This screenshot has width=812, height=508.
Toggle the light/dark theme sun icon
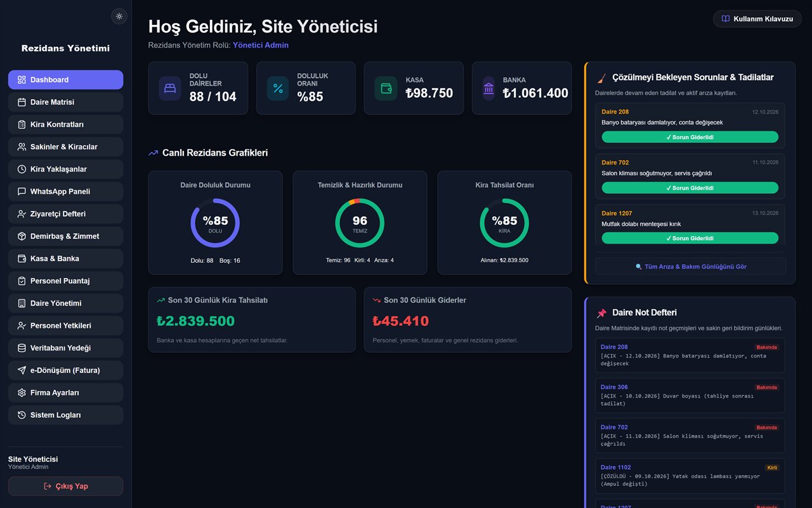click(x=119, y=17)
